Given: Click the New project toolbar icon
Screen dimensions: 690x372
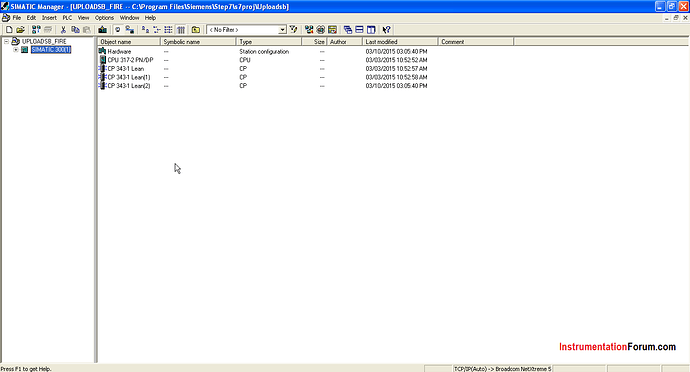Looking at the screenshot, I should tap(9, 29).
